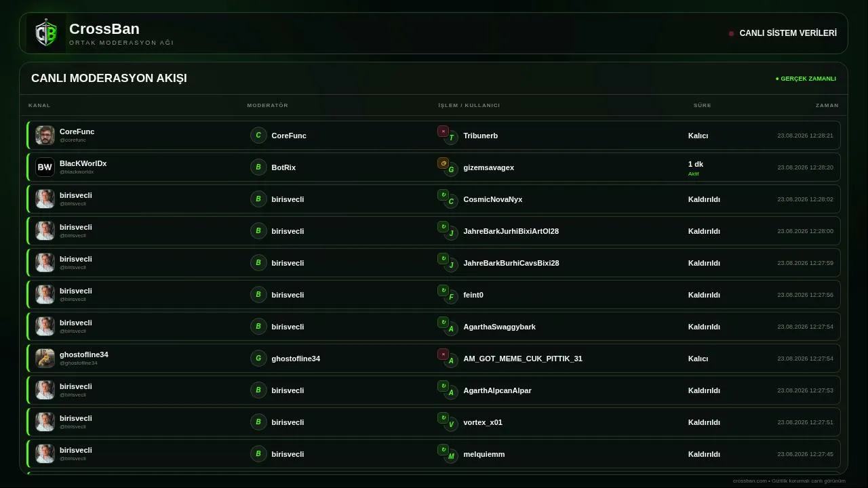Open the banned user Tribunerb
Viewport: 868px width, 488px height.
point(480,136)
